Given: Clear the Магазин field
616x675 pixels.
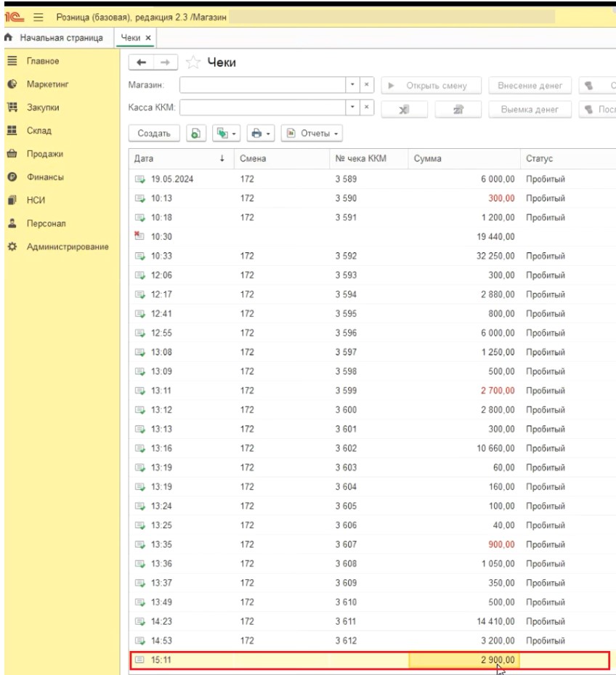Looking at the screenshot, I should tap(367, 86).
